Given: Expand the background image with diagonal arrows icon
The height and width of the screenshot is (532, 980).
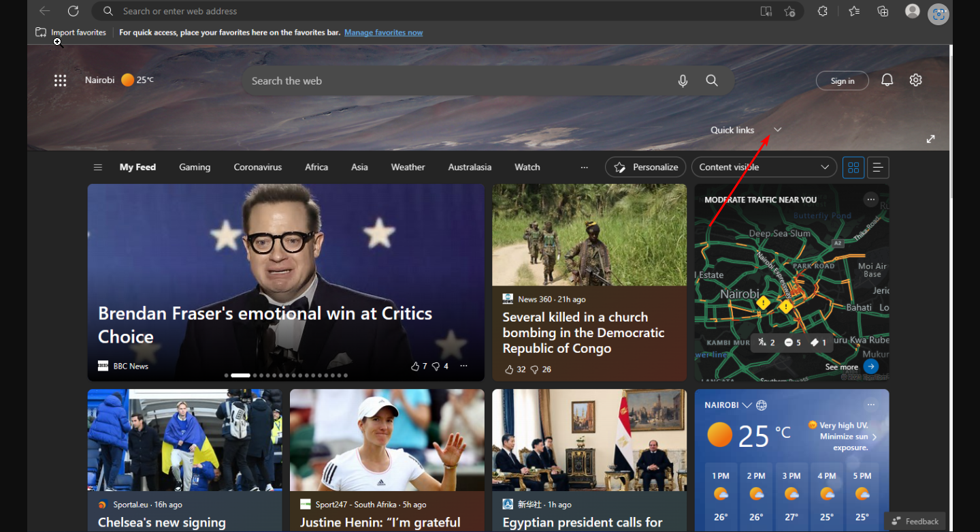Looking at the screenshot, I should 930,139.
